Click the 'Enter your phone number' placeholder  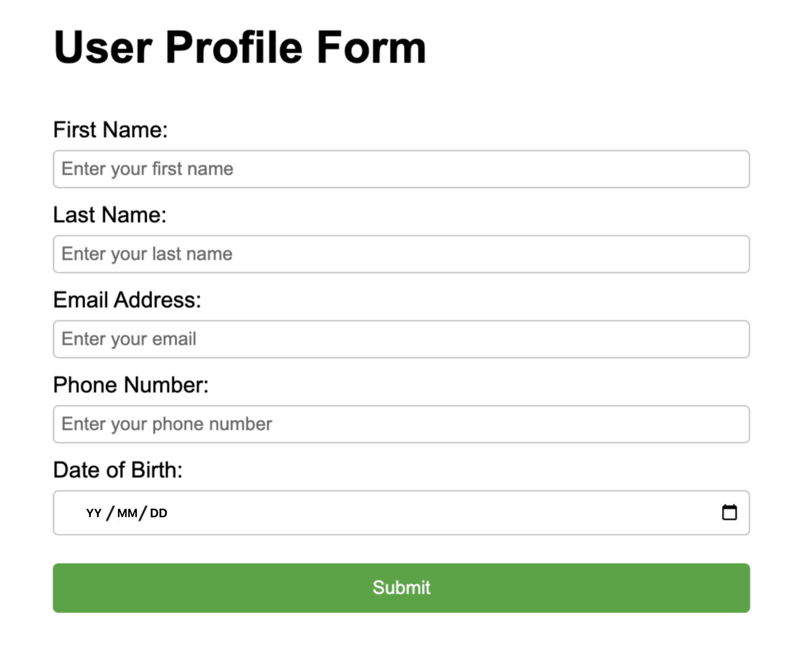[x=166, y=424]
